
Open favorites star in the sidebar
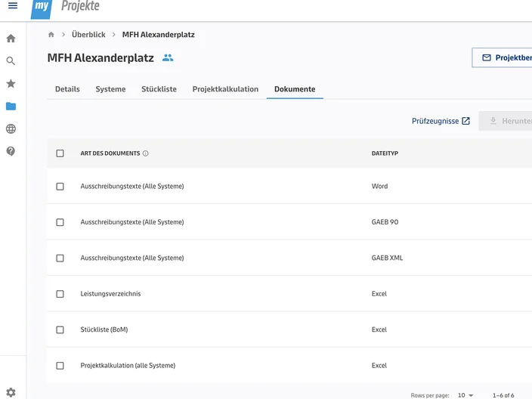(11, 83)
